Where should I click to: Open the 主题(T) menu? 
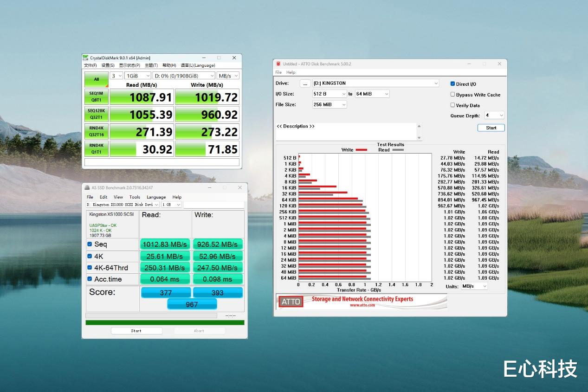[151, 65]
